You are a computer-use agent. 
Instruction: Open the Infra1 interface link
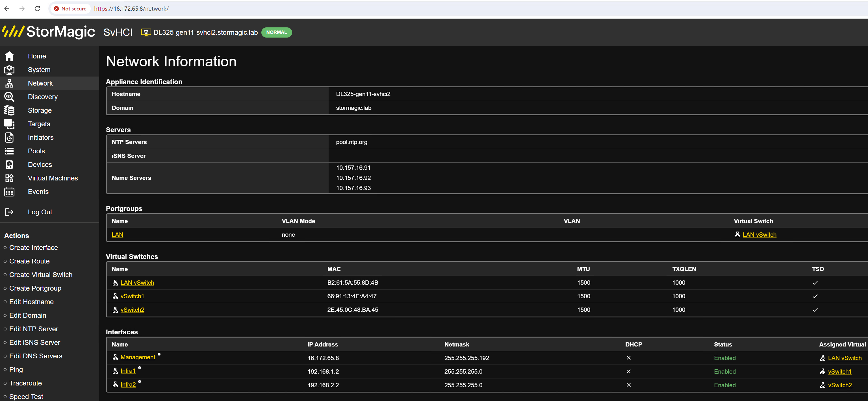click(x=128, y=371)
